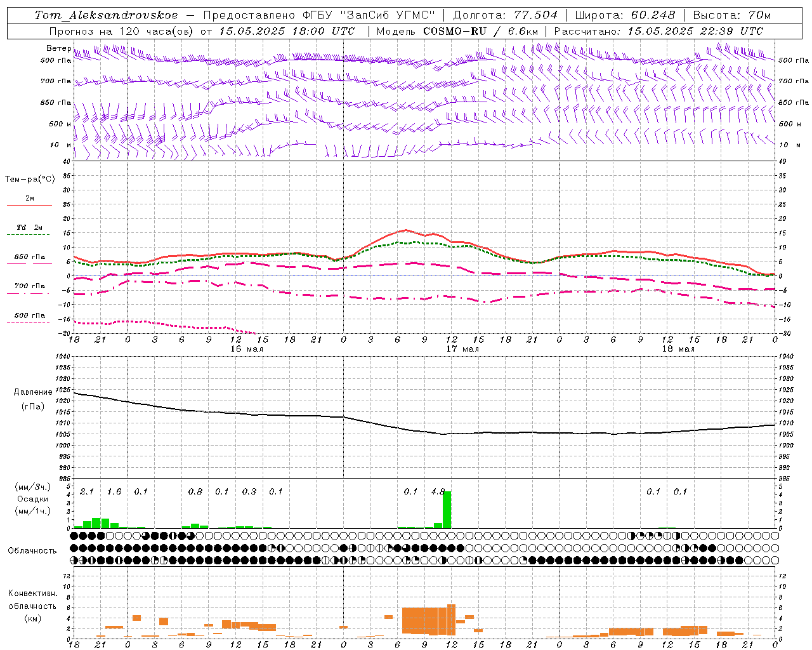Click the 'Ветер' wind panel label

pyautogui.click(x=58, y=48)
